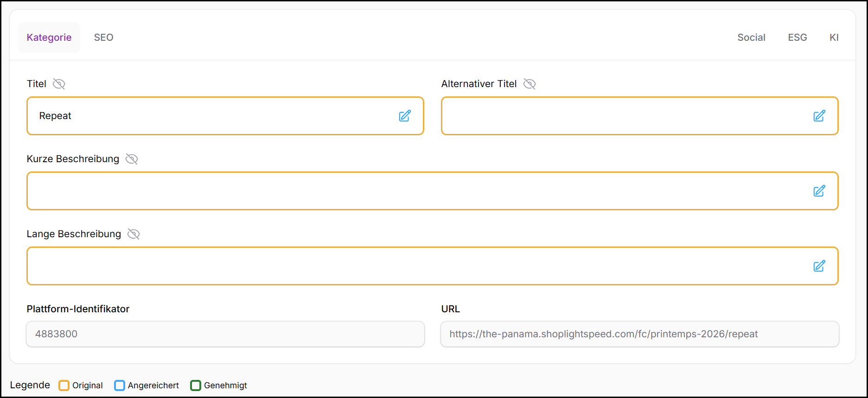Click inside the empty Lange Beschreibung box
This screenshot has width=868, height=398.
[x=417, y=266]
